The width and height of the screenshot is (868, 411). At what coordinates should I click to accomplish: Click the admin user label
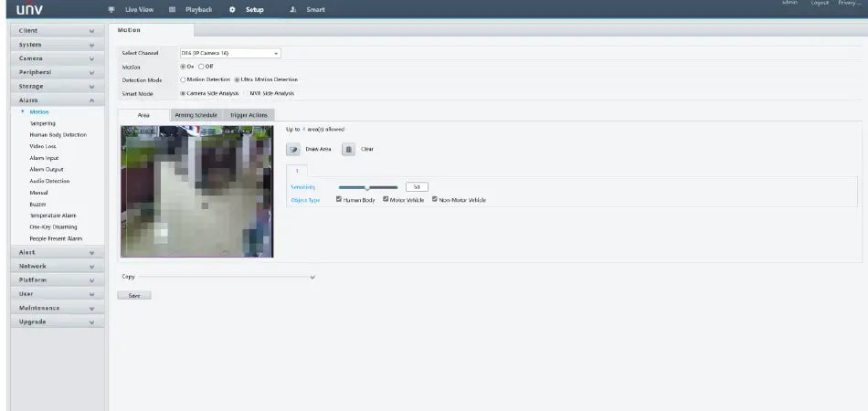click(x=789, y=3)
